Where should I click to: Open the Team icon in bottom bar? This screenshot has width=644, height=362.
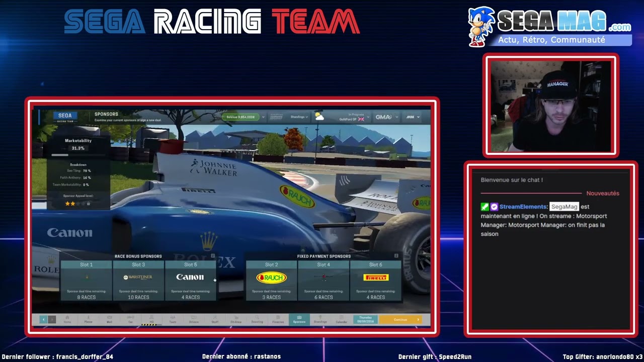tap(173, 320)
